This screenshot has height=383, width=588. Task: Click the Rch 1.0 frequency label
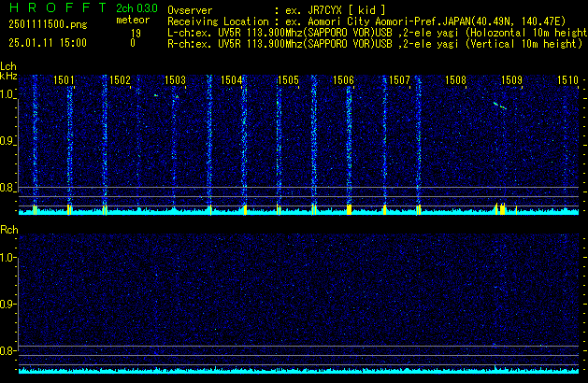click(7, 258)
